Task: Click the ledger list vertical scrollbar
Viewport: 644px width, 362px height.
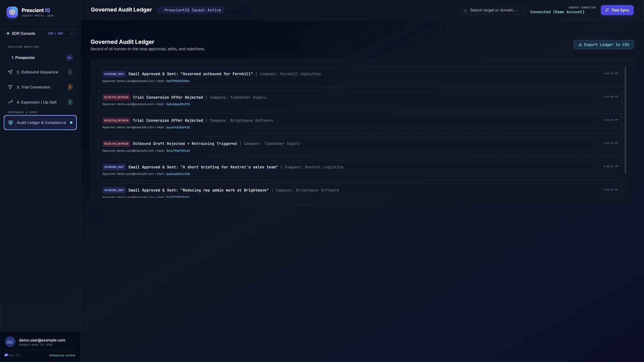Action: pos(625,120)
